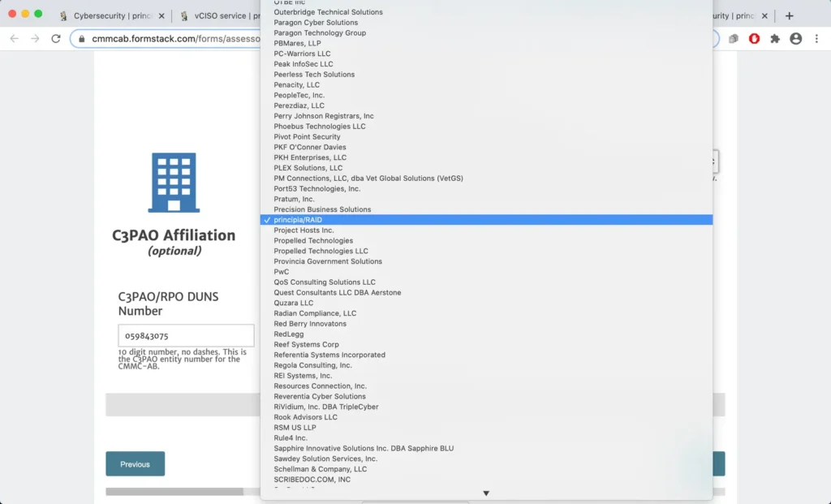
Task: Pick Pratum, Inc. from list
Action: 486,200
